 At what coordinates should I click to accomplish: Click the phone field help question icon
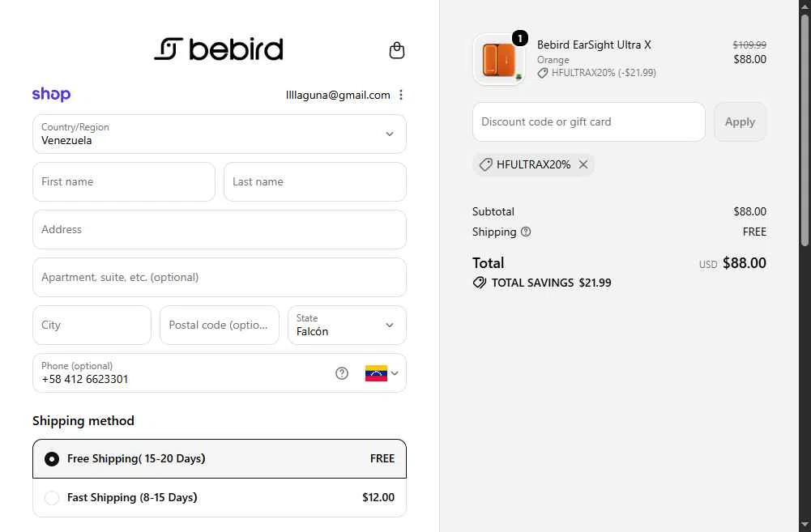342,373
